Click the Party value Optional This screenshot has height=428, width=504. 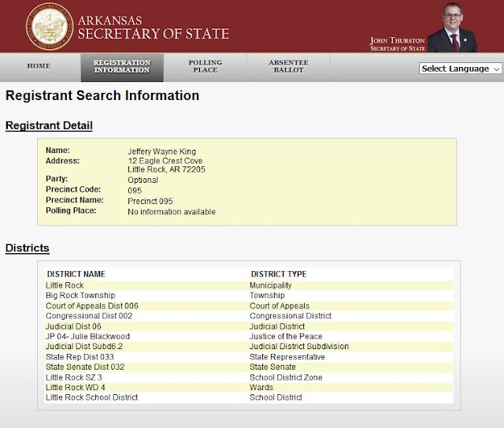pyautogui.click(x=143, y=180)
